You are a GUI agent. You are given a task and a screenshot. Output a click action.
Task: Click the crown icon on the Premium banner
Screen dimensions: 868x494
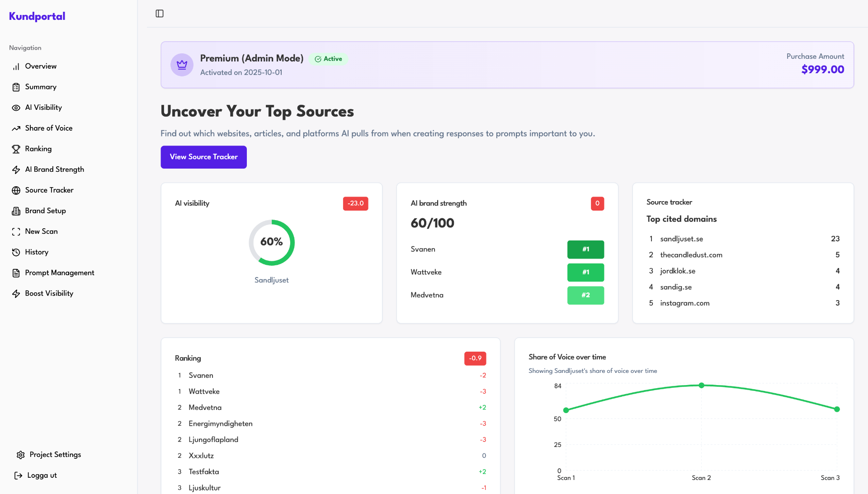tap(182, 65)
